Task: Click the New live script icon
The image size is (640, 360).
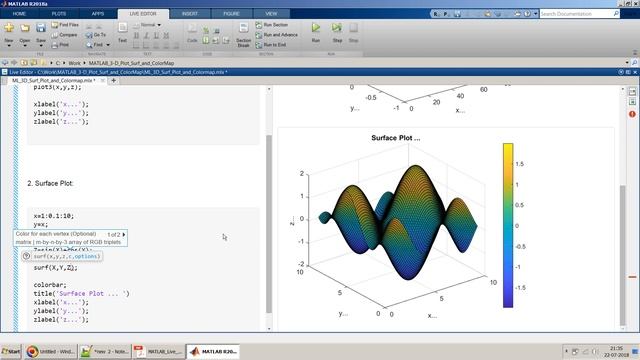Action: (x=9, y=28)
